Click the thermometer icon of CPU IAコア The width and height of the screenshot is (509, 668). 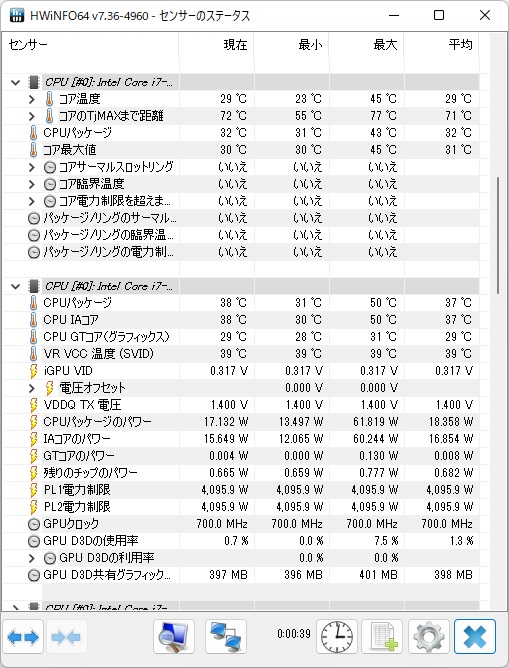tap(34, 320)
